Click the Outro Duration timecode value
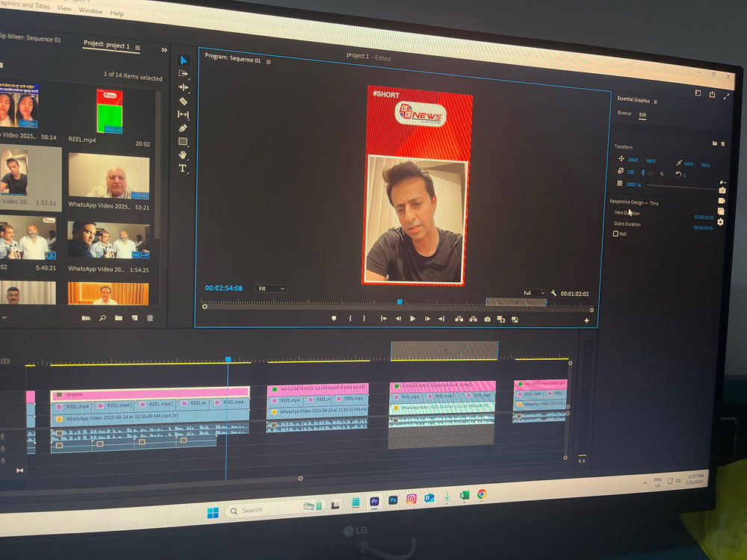 point(703,228)
